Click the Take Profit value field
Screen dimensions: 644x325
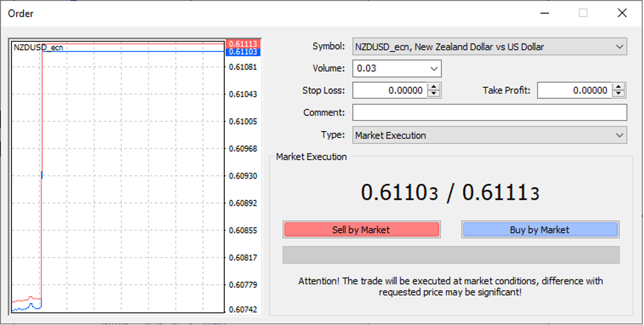573,90
